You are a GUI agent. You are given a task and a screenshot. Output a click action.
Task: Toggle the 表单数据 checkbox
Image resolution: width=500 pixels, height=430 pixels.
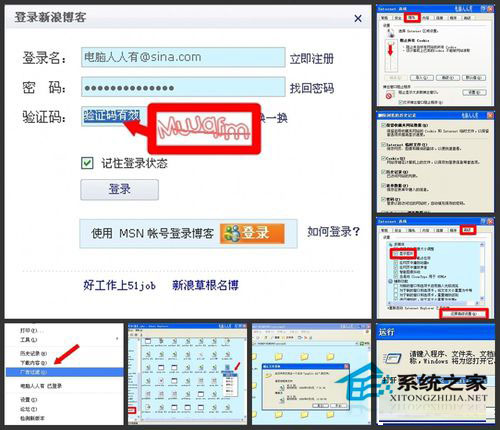(383, 185)
